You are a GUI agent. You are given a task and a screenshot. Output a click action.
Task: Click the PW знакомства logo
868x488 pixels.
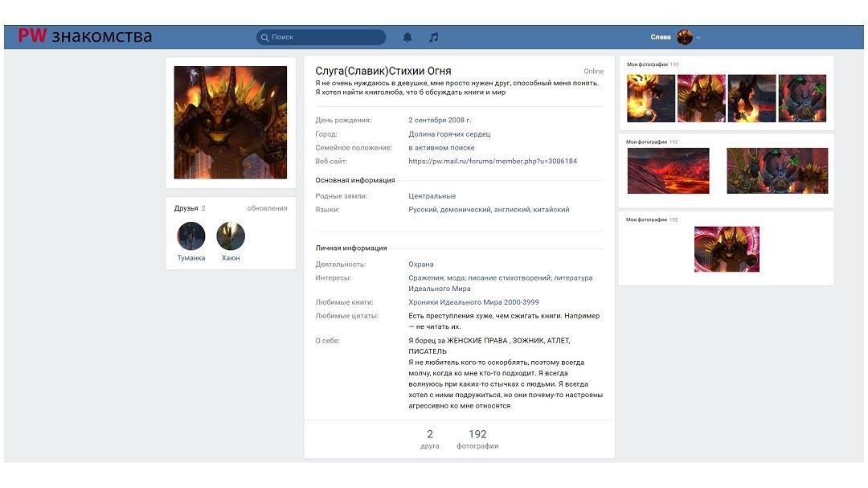[x=84, y=36]
